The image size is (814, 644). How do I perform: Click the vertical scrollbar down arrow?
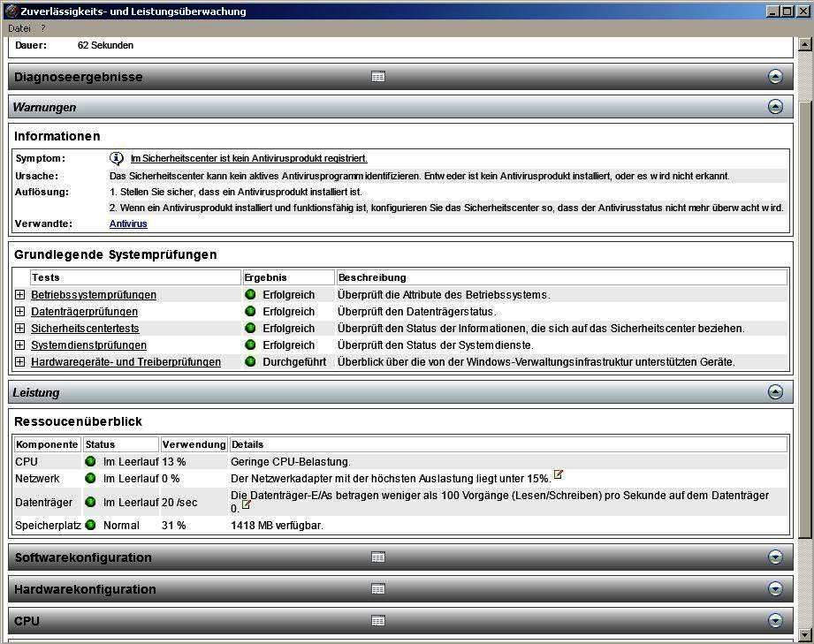(804, 634)
